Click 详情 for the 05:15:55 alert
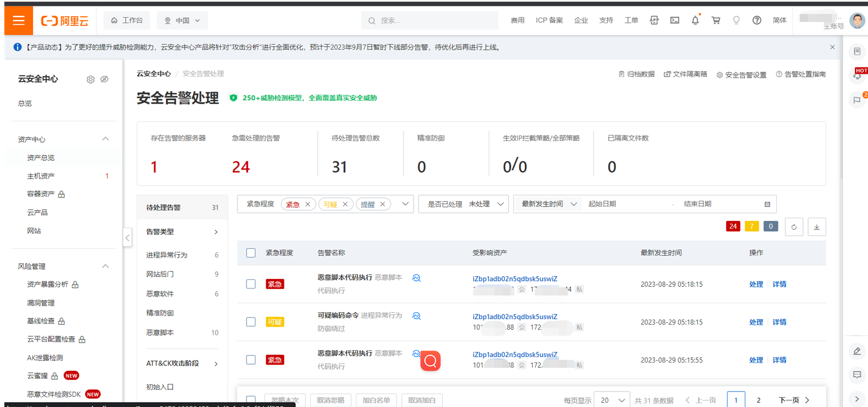Image resolution: width=868 pixels, height=407 pixels. pyautogui.click(x=780, y=360)
